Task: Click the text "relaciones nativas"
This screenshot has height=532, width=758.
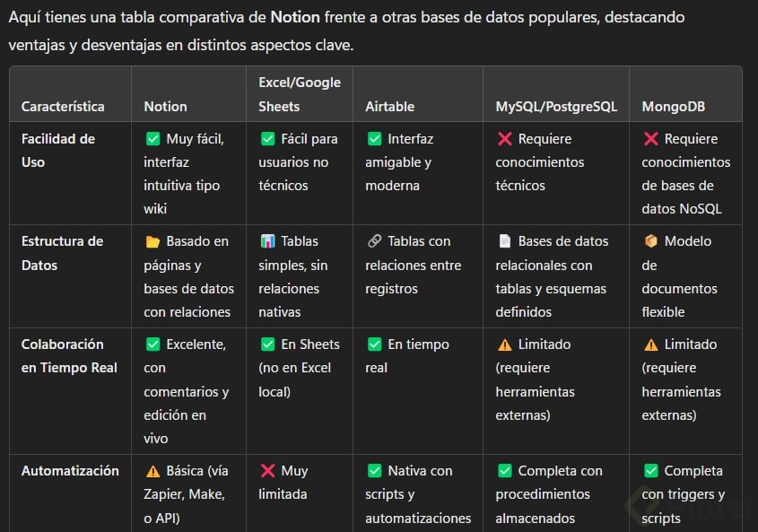Action: coord(289,301)
